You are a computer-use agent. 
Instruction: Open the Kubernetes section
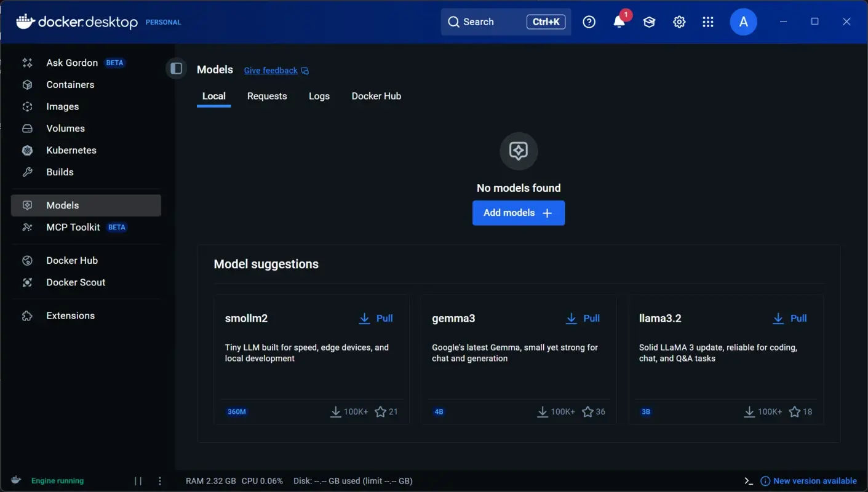click(x=71, y=150)
